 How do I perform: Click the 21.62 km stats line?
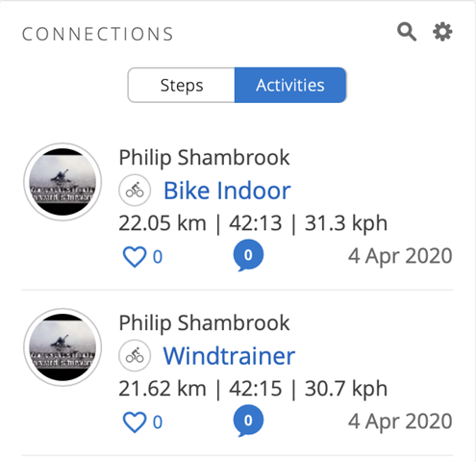[253, 389]
